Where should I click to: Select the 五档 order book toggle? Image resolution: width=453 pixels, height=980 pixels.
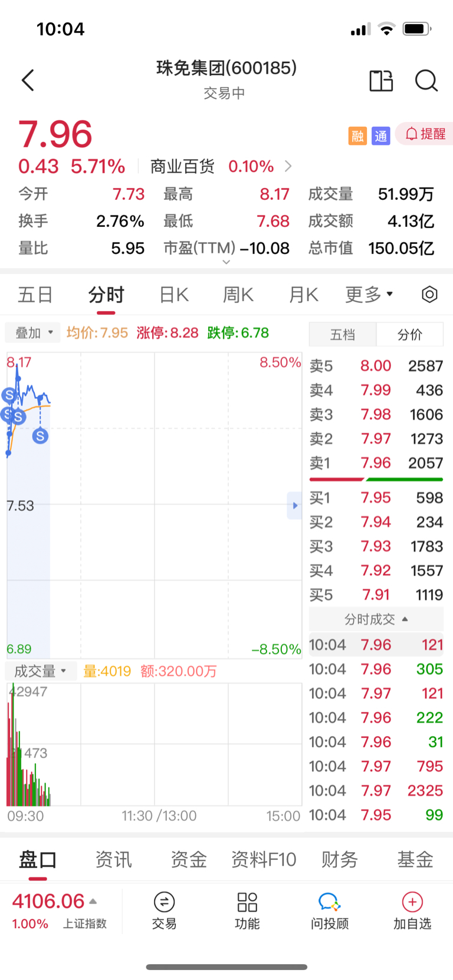(343, 335)
